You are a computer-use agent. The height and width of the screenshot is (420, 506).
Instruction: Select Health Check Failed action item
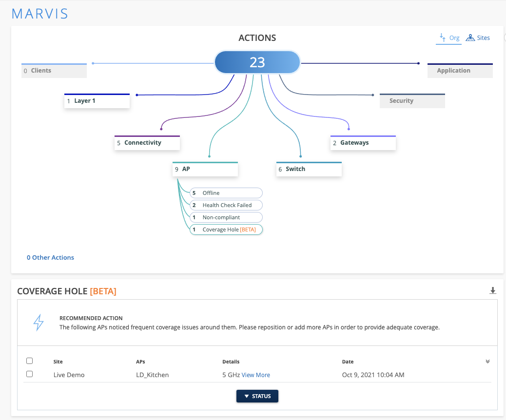click(x=226, y=205)
